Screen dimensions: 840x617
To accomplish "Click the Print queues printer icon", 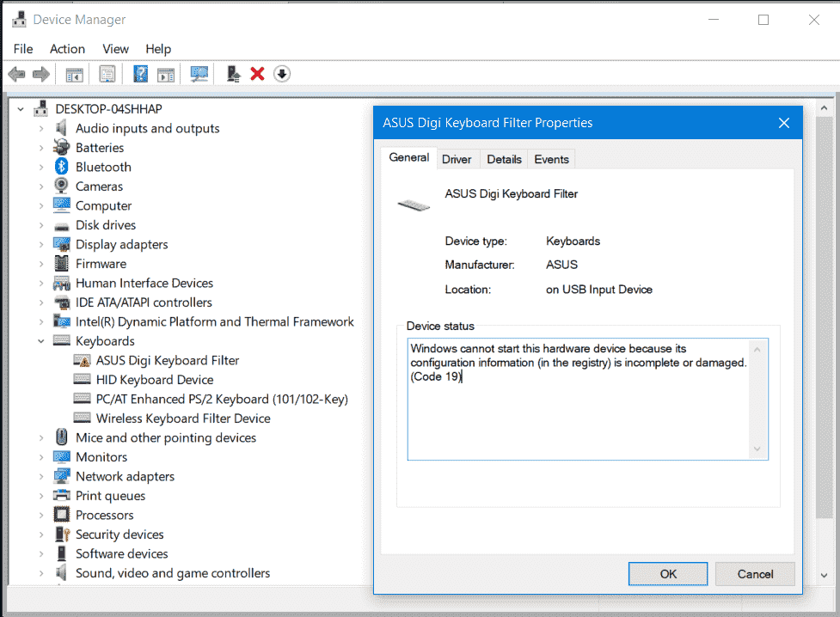I will pos(62,496).
